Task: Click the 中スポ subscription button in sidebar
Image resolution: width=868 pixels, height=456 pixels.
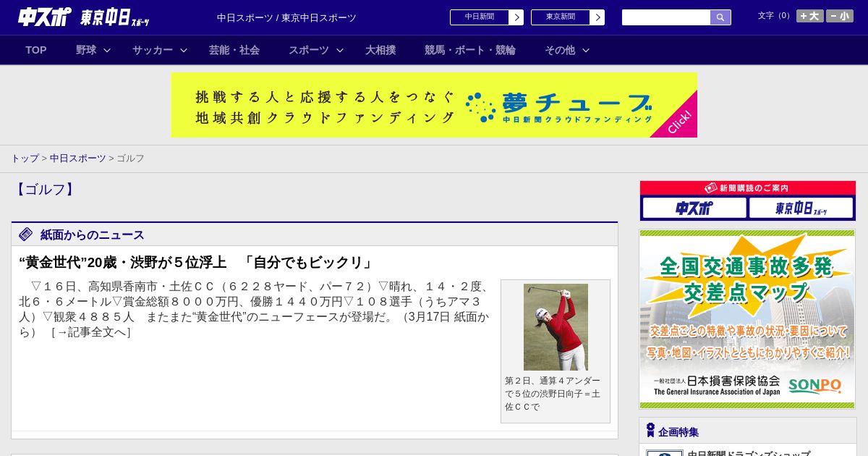Action: (694, 208)
